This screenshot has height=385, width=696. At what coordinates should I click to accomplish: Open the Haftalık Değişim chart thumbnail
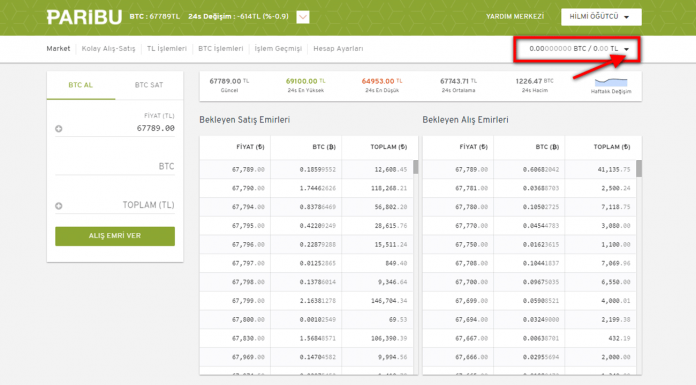[611, 85]
